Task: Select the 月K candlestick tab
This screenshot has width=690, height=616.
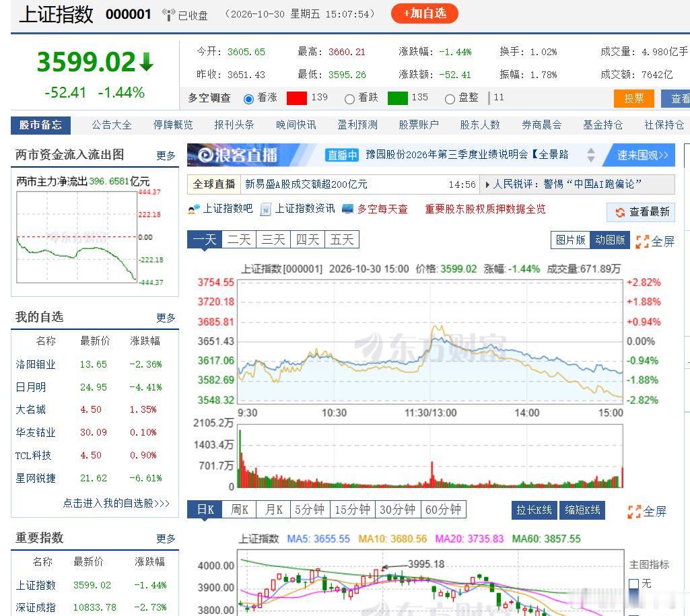Action: [273, 510]
